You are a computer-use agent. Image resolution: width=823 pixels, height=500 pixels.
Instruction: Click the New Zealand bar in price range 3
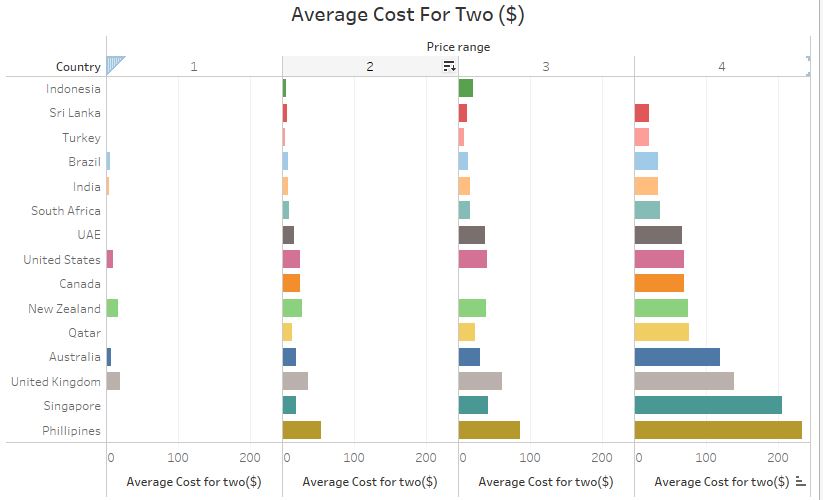pos(472,308)
